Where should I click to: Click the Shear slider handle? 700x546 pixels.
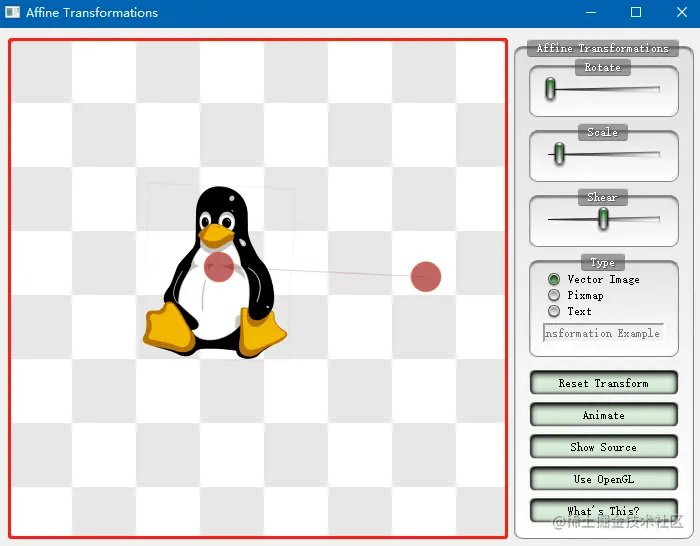coord(603,219)
